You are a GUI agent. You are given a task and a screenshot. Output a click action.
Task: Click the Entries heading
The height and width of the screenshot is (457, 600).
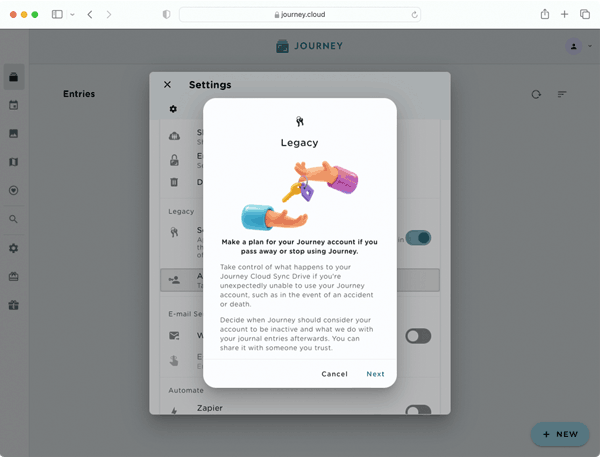click(x=79, y=94)
